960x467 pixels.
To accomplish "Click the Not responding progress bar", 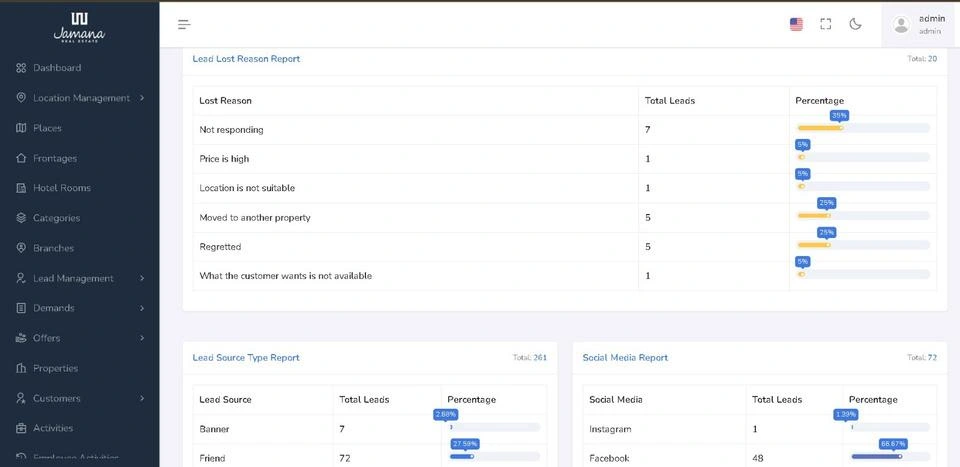I will (x=863, y=128).
